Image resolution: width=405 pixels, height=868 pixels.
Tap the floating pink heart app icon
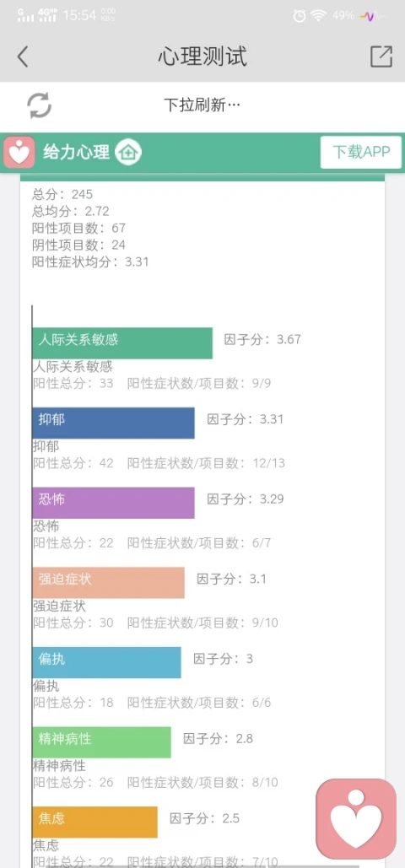pyautogui.click(x=356, y=819)
